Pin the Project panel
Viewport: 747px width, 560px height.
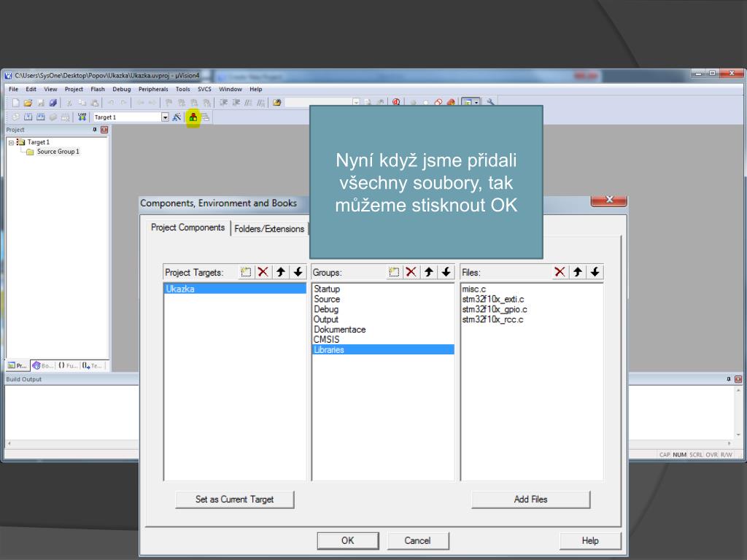[95, 130]
